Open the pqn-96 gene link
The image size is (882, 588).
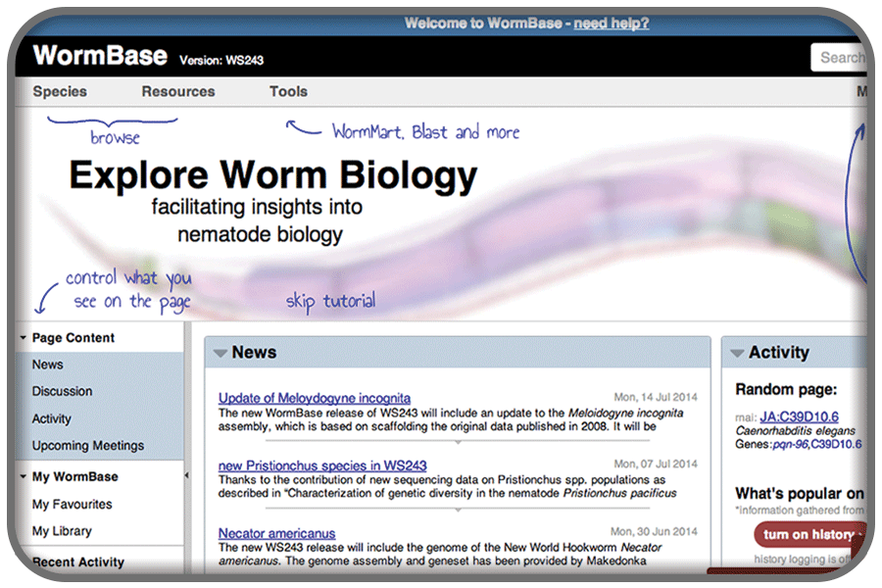pyautogui.click(x=790, y=445)
